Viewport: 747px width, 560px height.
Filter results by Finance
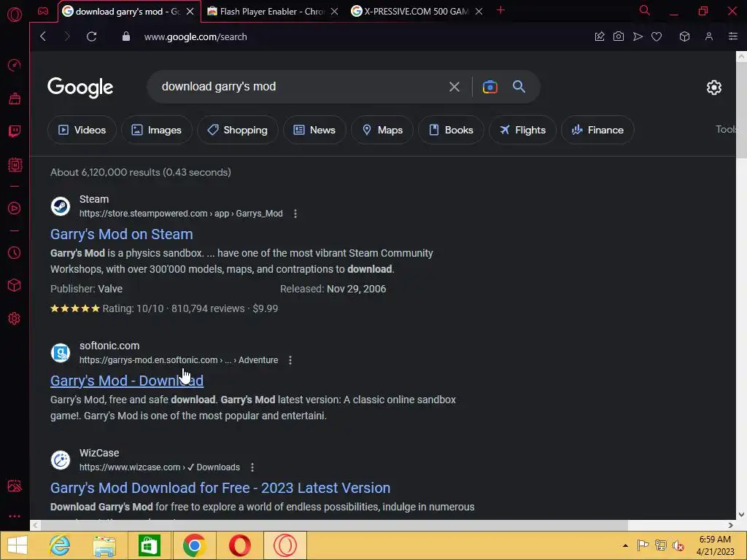point(597,130)
